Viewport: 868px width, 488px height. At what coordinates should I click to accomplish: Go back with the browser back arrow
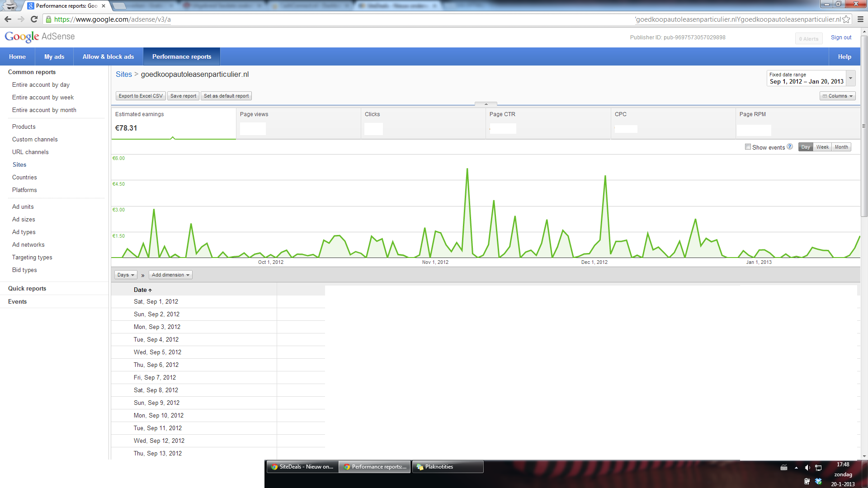8,19
